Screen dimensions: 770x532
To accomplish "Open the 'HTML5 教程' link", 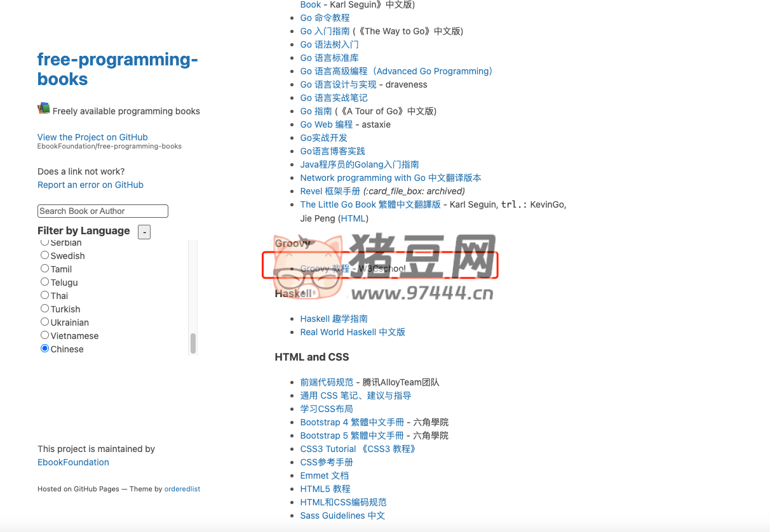I will pos(325,489).
